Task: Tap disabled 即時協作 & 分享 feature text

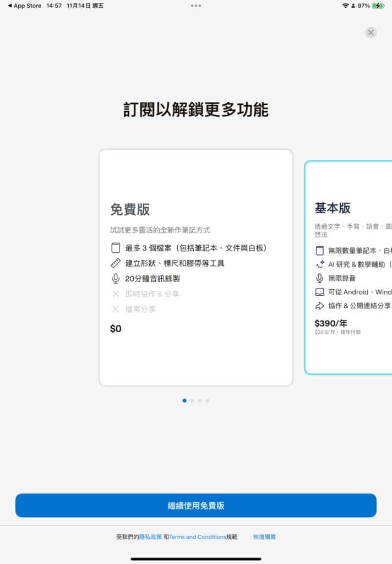Action: [x=152, y=294]
